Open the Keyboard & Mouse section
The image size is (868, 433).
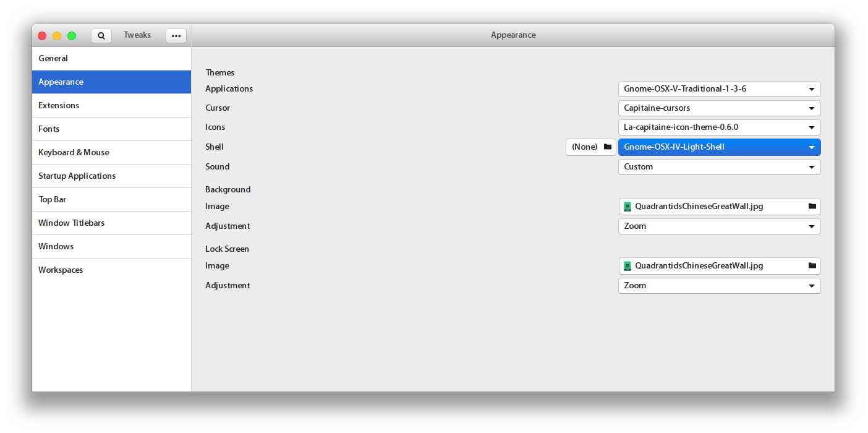tap(74, 153)
